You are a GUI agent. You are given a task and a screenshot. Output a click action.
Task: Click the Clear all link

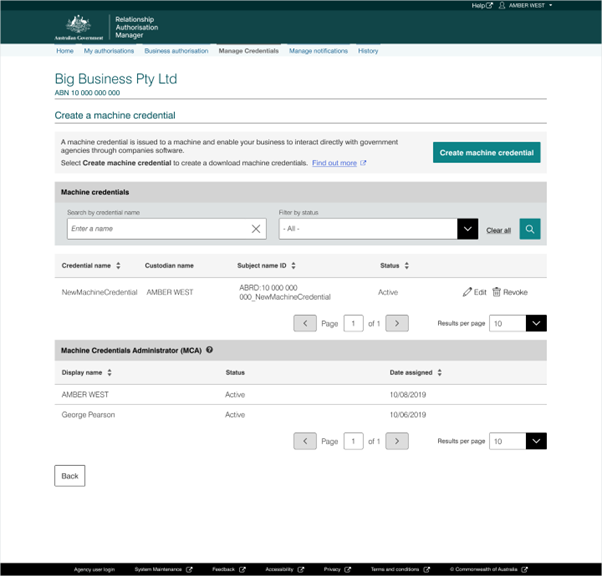(498, 230)
